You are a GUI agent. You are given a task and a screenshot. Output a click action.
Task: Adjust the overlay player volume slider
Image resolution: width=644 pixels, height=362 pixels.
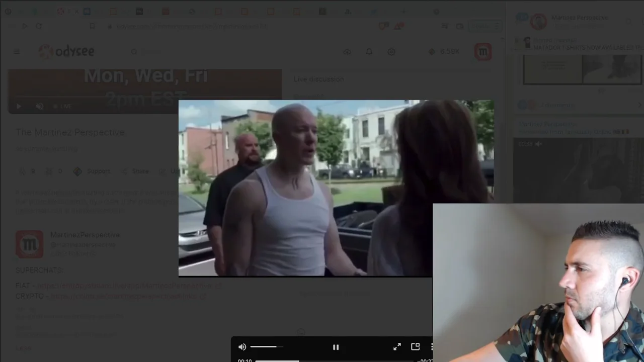point(266,347)
